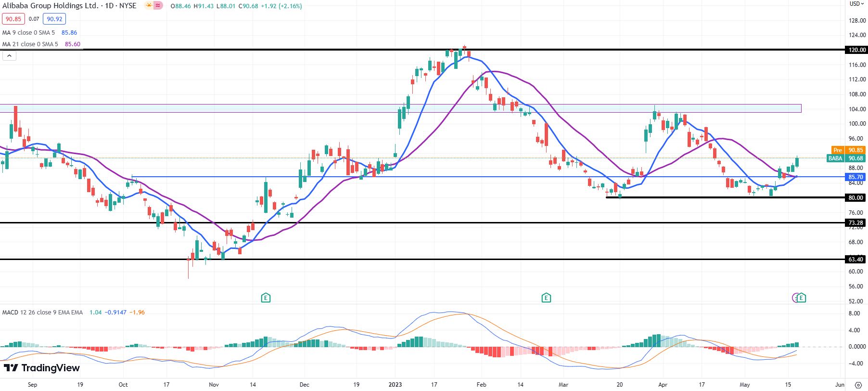
Task: Click the 116.00 price axis label
Action: [x=857, y=65]
